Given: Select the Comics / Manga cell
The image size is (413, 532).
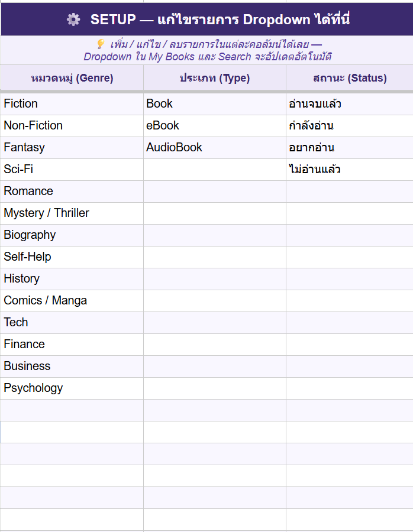Looking at the screenshot, I should 72,301.
